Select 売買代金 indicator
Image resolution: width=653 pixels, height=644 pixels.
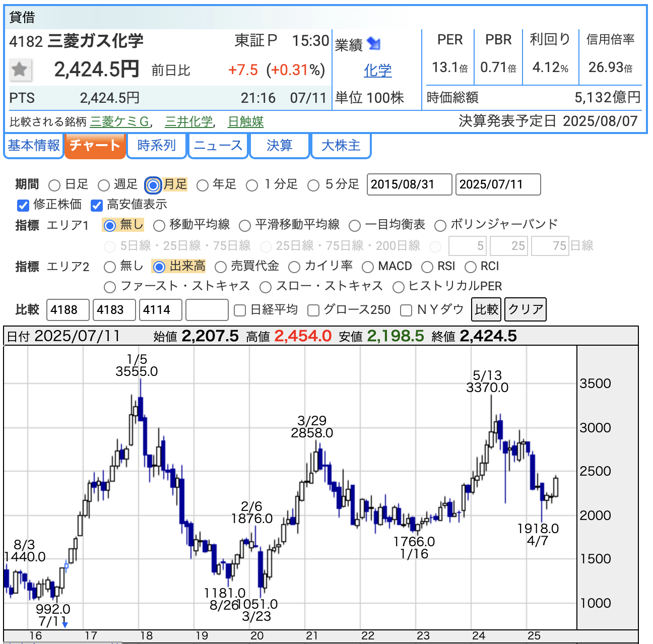[x=221, y=267]
